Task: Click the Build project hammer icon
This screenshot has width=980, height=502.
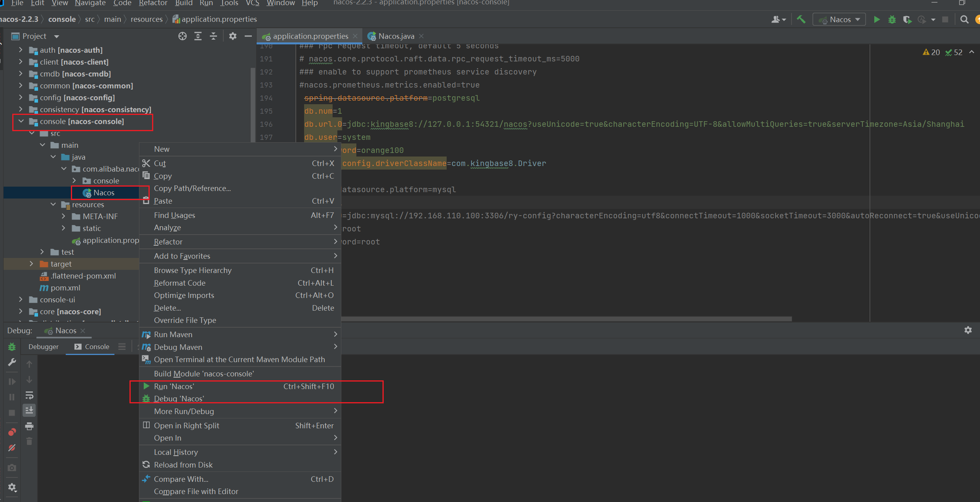Action: tap(801, 19)
